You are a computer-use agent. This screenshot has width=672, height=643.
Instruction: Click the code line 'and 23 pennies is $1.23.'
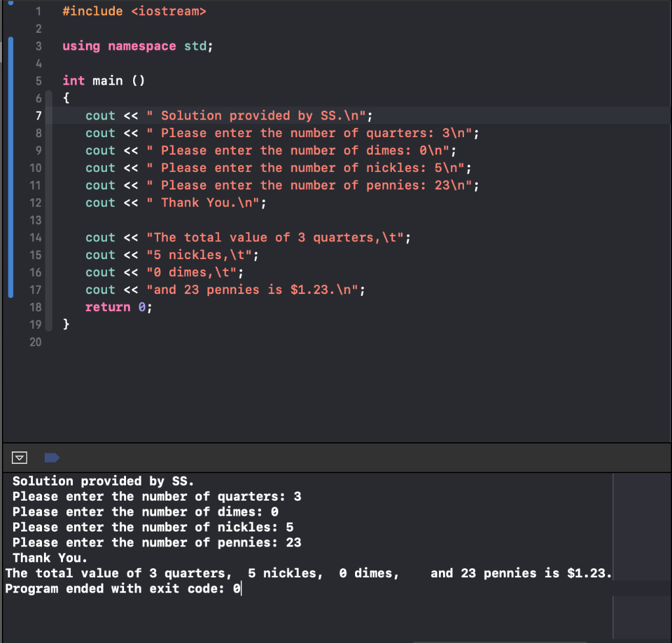pos(225,290)
